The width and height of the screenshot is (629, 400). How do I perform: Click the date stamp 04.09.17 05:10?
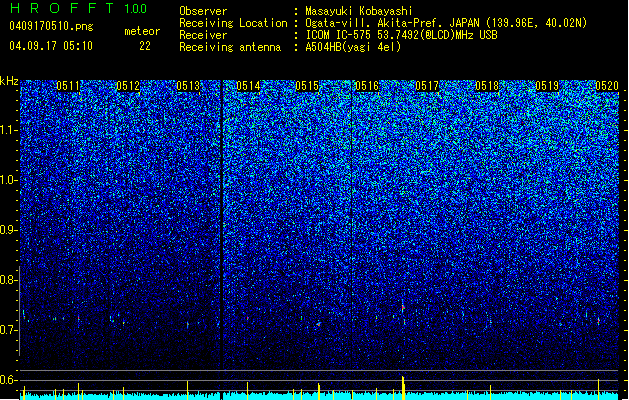pyautogui.click(x=51, y=46)
